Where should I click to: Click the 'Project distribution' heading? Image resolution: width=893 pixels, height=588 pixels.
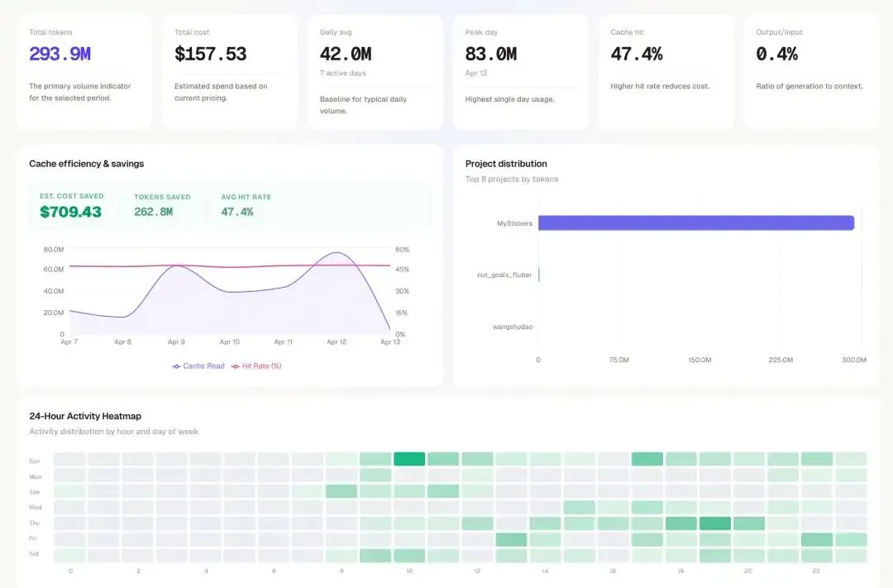[x=506, y=164]
